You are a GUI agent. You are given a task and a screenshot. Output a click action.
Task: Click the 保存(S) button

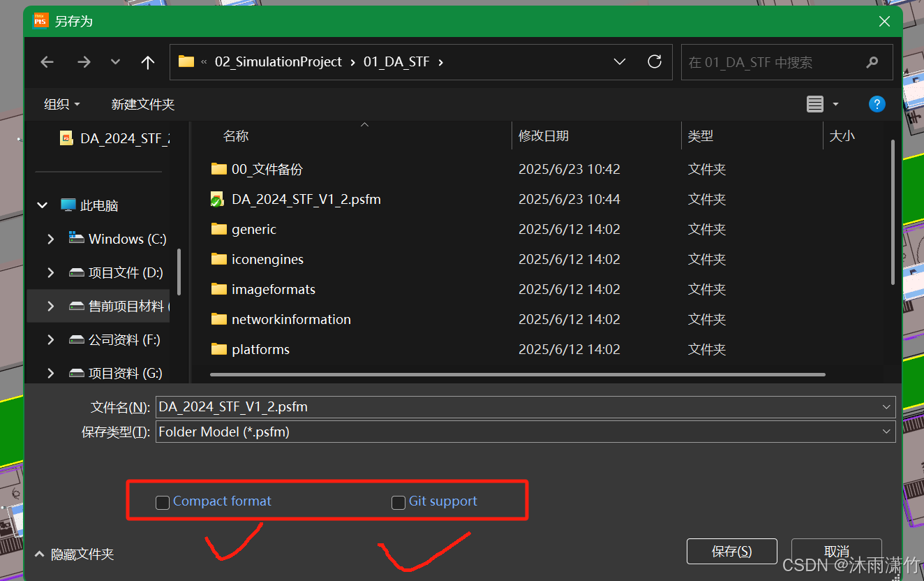[731, 551]
